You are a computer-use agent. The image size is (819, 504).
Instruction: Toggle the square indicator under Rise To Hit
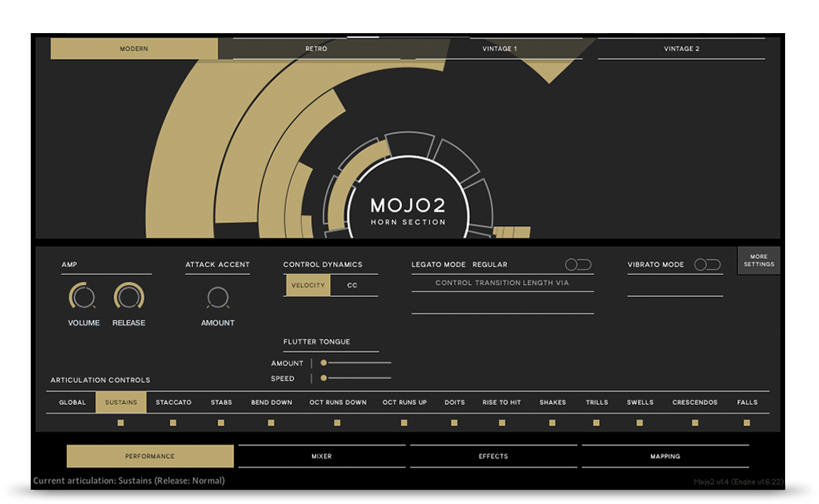[502, 423]
